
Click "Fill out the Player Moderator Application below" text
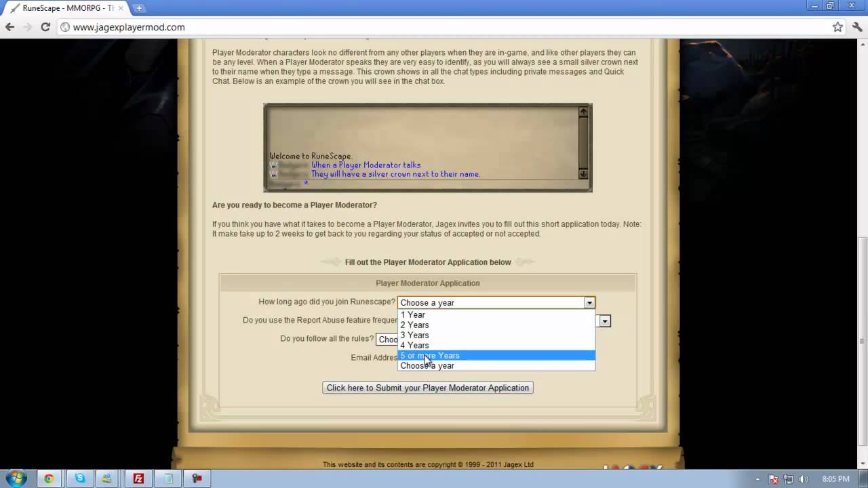(x=428, y=262)
